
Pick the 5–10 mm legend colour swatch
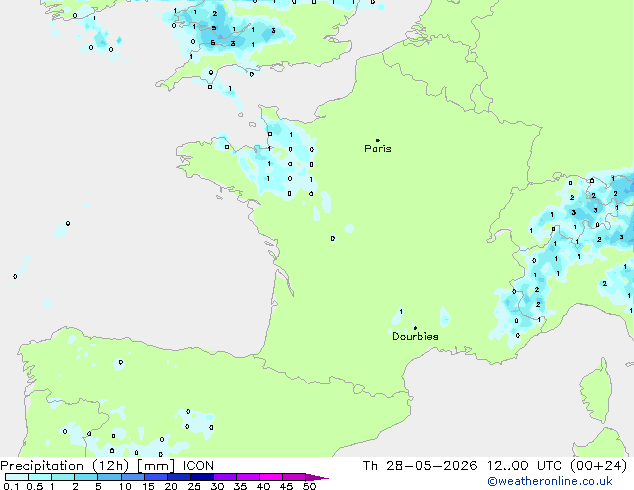[x=109, y=477]
